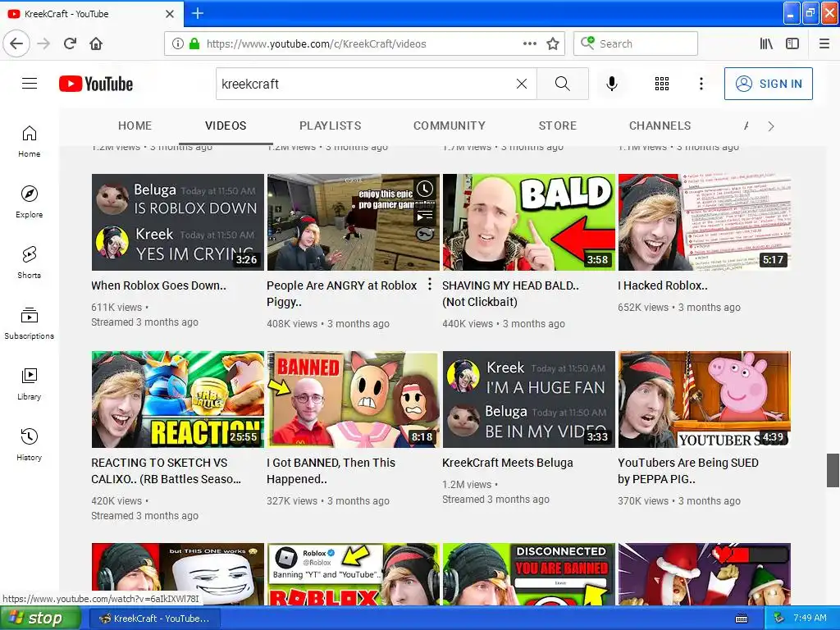Play the Peppa Pig YOUTUBER SUED thumbnail

705,399
